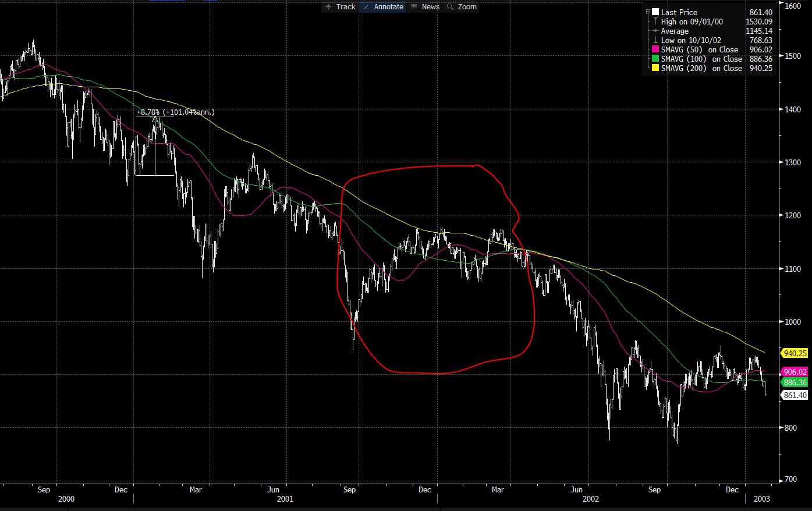Click the Low marker icon in legend
The width and height of the screenshot is (812, 511).
[x=655, y=40]
